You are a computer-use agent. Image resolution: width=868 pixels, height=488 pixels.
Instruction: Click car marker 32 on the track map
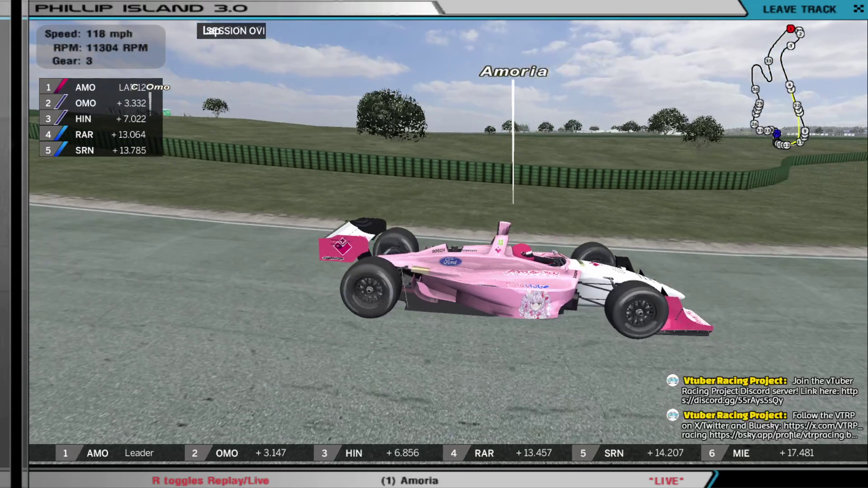coord(797,105)
